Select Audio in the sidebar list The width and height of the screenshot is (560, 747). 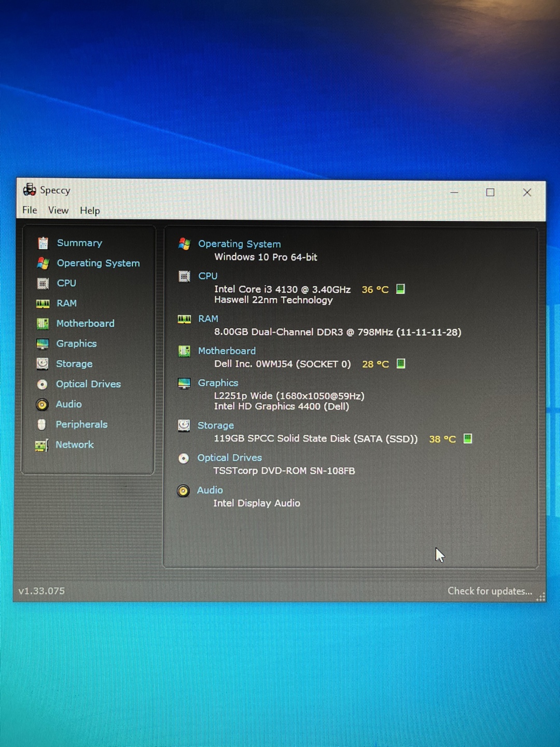click(68, 404)
